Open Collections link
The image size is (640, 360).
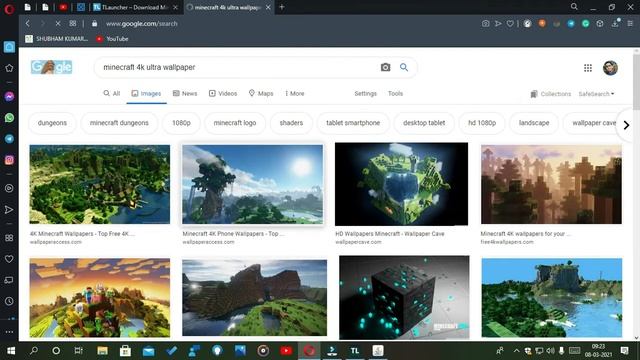tap(551, 94)
